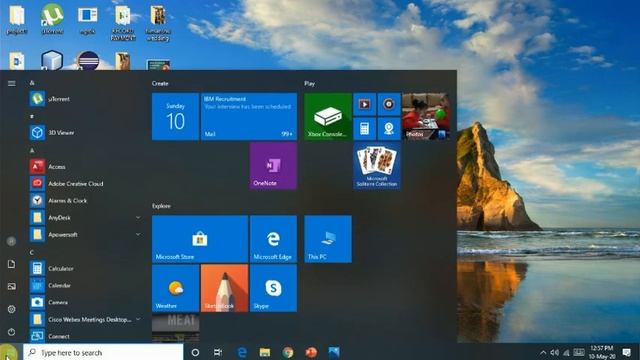Open the Microsoft Store tile
This screenshot has height=360, width=640.
point(200,239)
